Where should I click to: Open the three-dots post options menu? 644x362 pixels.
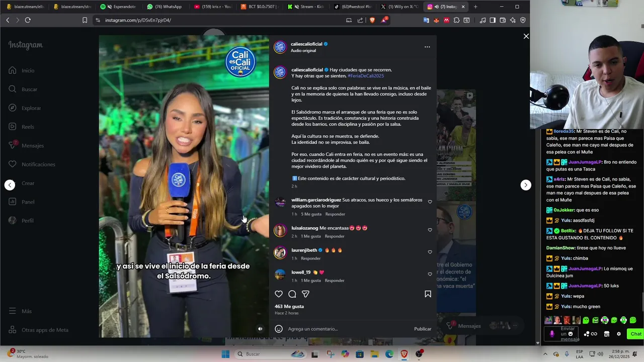pos(427,47)
